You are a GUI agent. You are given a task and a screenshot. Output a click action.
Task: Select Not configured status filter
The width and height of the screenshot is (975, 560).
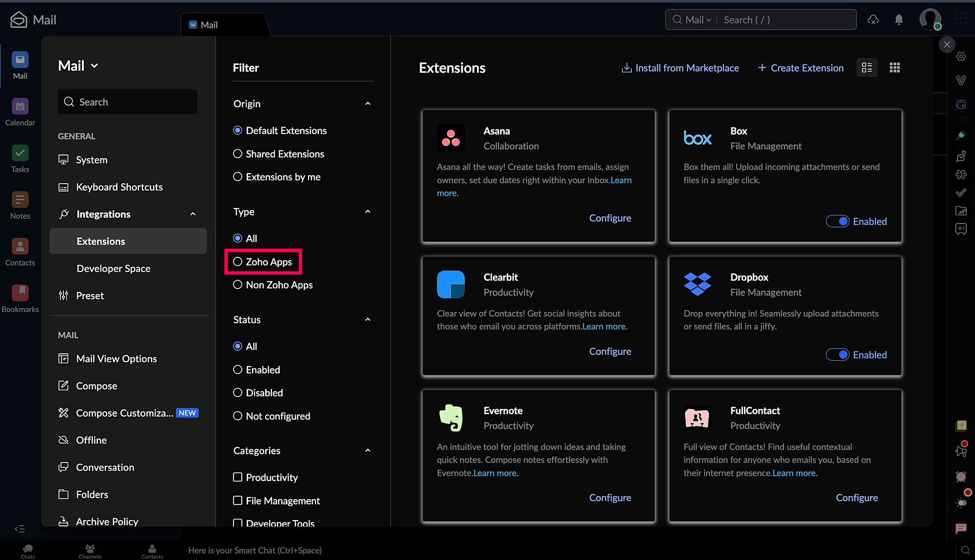[272, 416]
